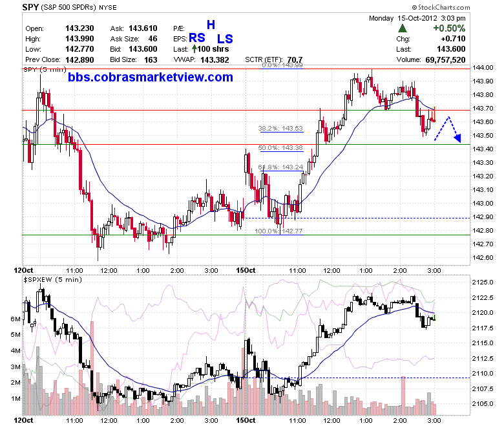Click the green up arrow beside 100 shrs

click(x=194, y=49)
